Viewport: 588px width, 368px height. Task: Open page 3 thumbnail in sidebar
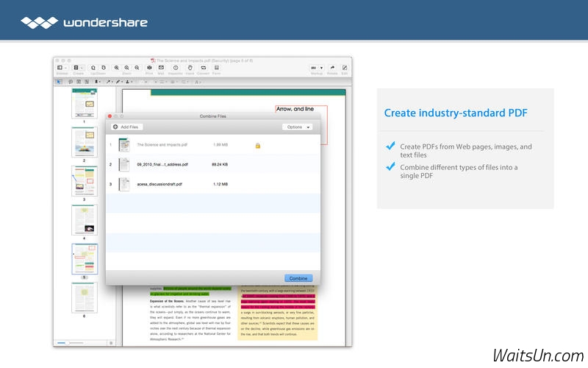[x=85, y=181]
